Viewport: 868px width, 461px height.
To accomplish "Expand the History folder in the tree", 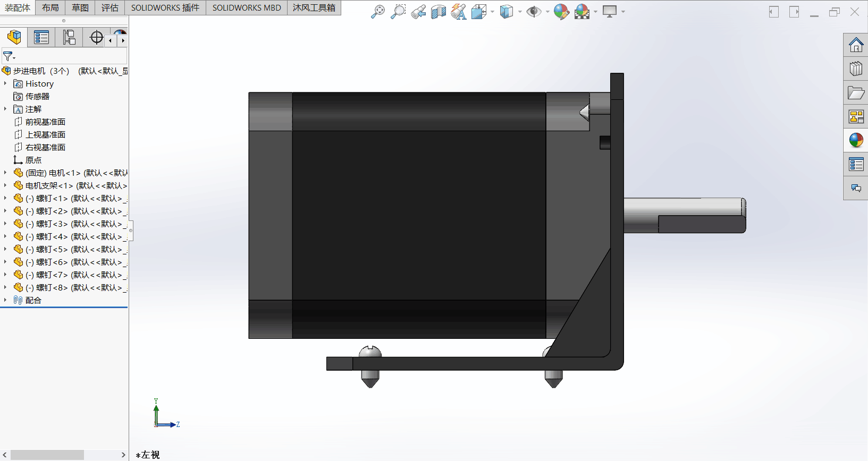I will 5,83.
